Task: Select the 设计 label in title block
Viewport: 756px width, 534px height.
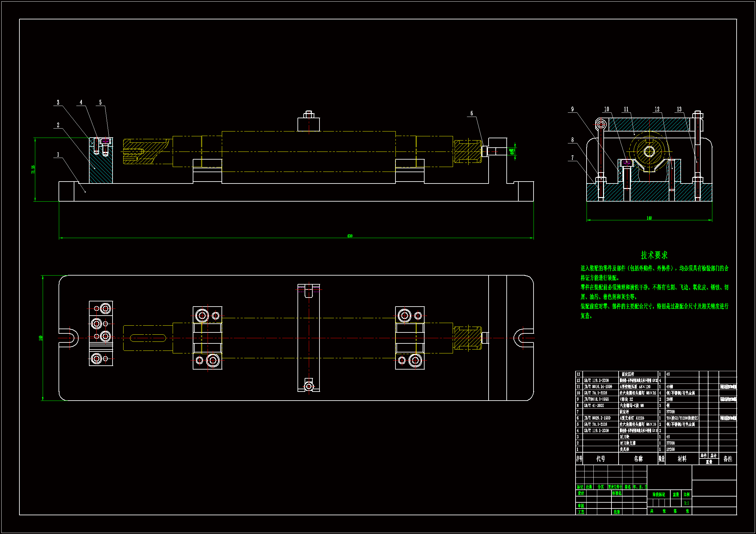Action: (x=581, y=493)
